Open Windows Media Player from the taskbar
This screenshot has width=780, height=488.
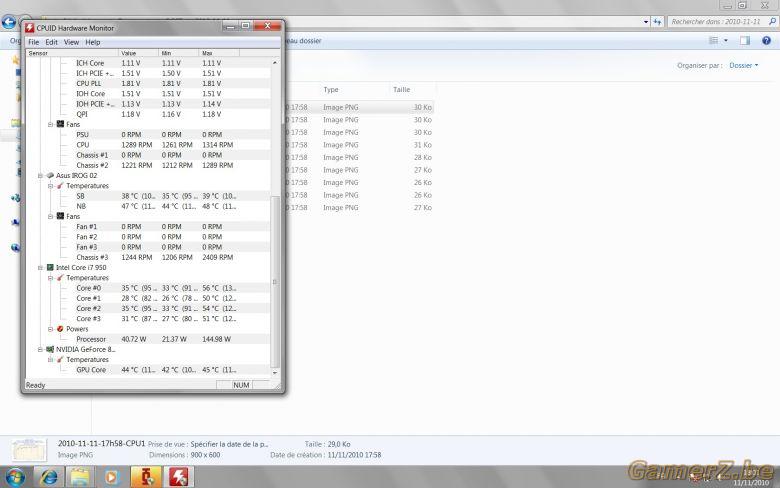click(x=111, y=477)
